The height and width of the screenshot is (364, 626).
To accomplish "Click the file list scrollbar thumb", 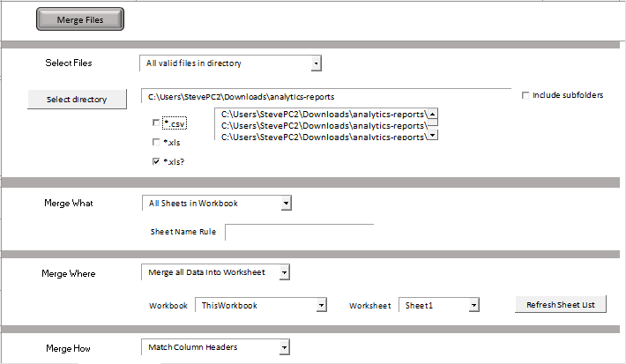I will 433,123.
